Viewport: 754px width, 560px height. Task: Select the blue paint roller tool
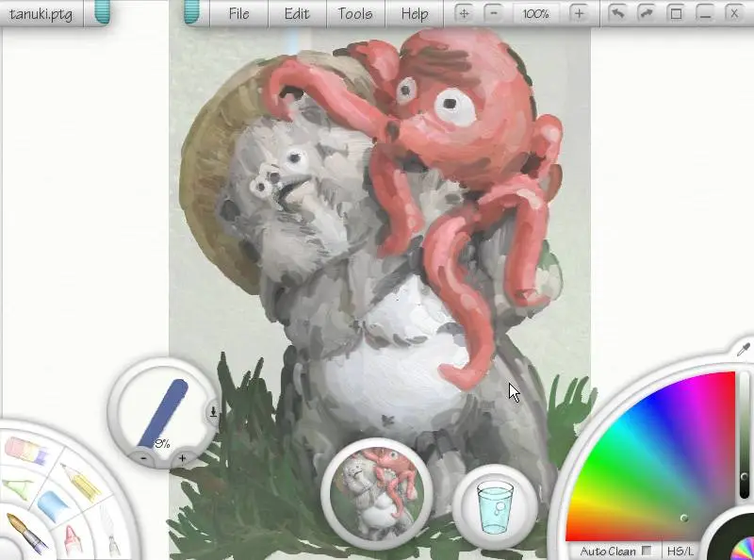pyautogui.click(x=54, y=505)
